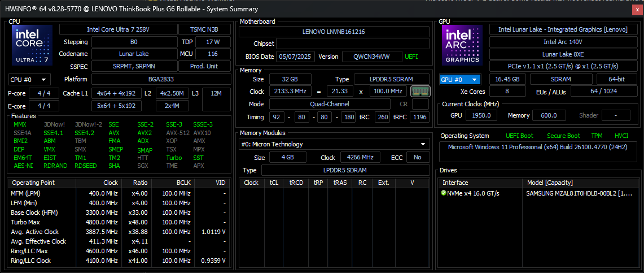Select the Stepping B0 value
Screen dimensions: 644x273
click(134, 42)
